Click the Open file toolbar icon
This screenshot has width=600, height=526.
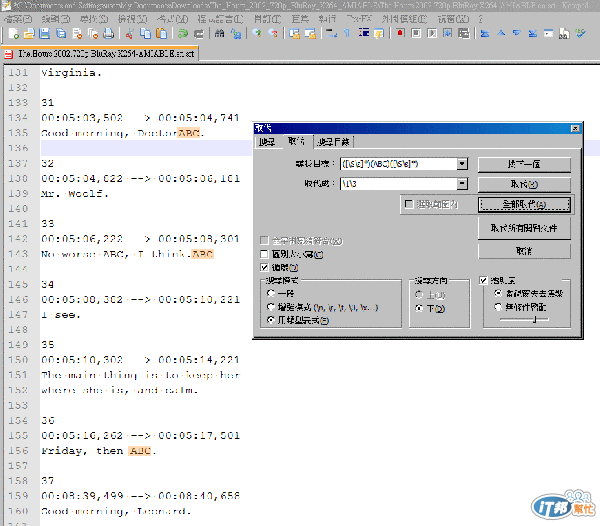[x=29, y=34]
